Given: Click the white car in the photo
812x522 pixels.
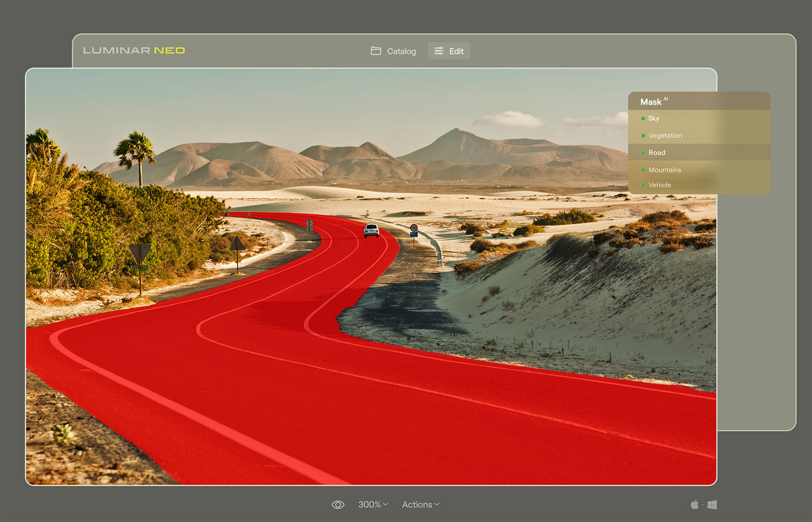Looking at the screenshot, I should click(x=371, y=231).
